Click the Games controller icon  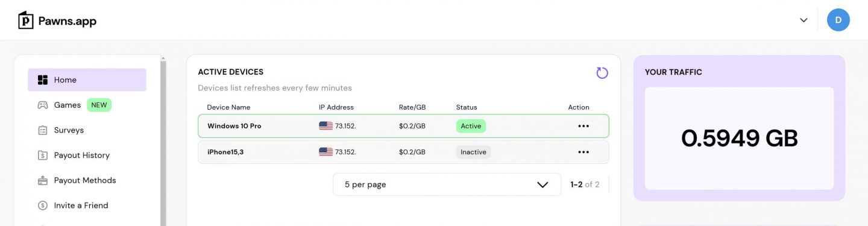click(43, 105)
